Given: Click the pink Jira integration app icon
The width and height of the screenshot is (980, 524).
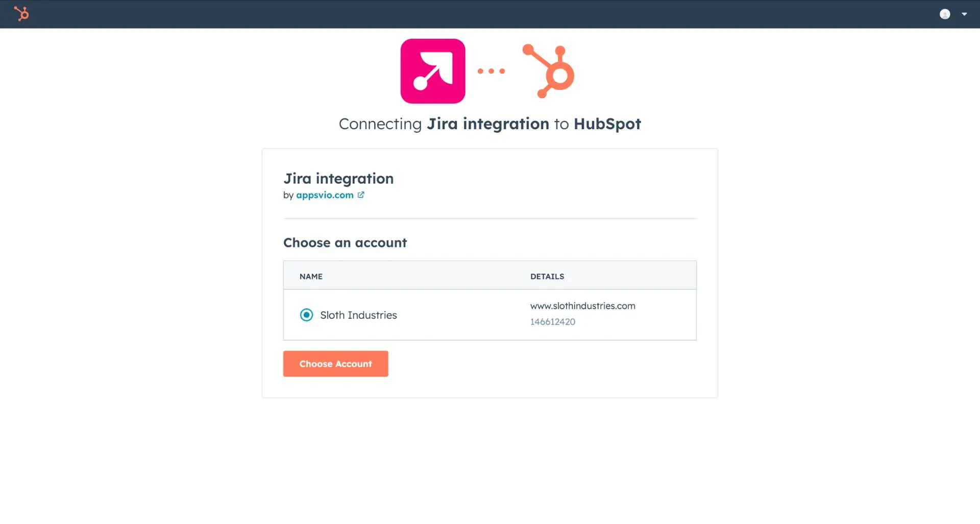Looking at the screenshot, I should [x=432, y=70].
